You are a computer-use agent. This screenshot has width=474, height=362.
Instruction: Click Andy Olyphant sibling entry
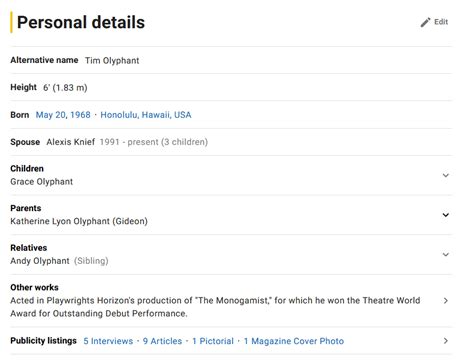(x=40, y=261)
